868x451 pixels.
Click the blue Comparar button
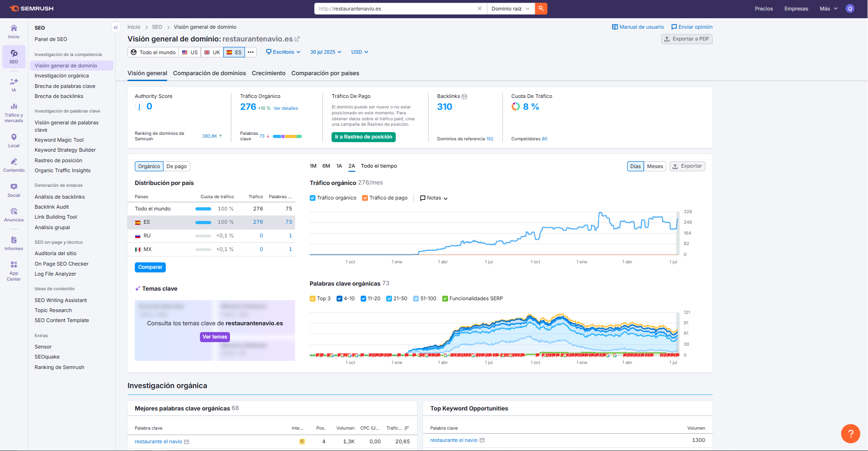click(x=150, y=267)
